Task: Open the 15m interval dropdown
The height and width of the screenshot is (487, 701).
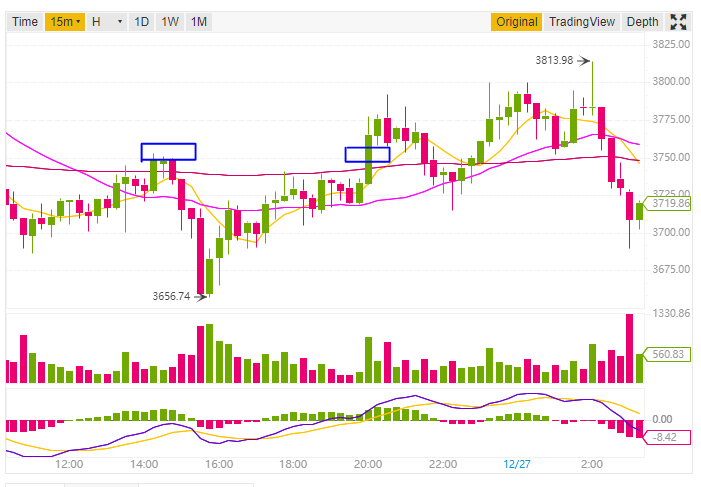Action: click(x=64, y=22)
